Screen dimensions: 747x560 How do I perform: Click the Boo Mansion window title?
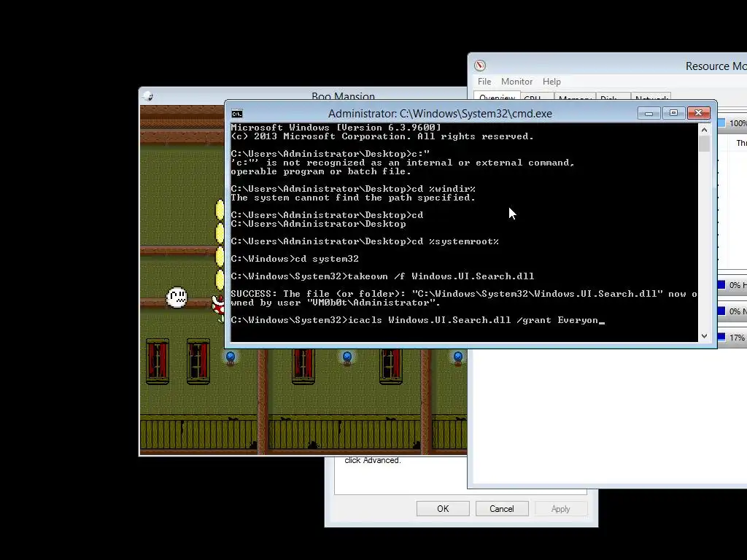(343, 96)
